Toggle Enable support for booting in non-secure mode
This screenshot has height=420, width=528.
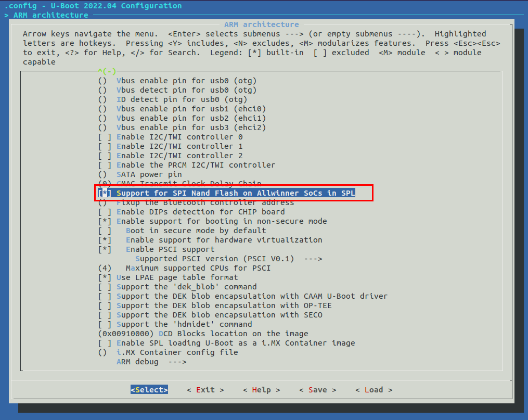click(212, 221)
